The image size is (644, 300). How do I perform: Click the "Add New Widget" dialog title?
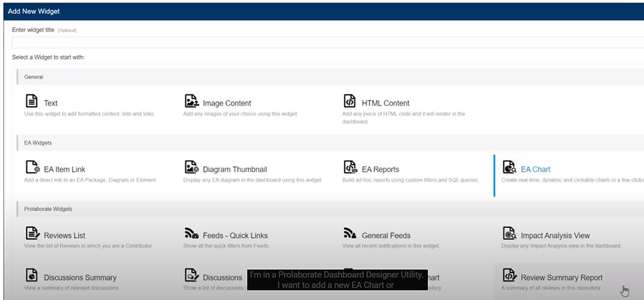[34, 11]
